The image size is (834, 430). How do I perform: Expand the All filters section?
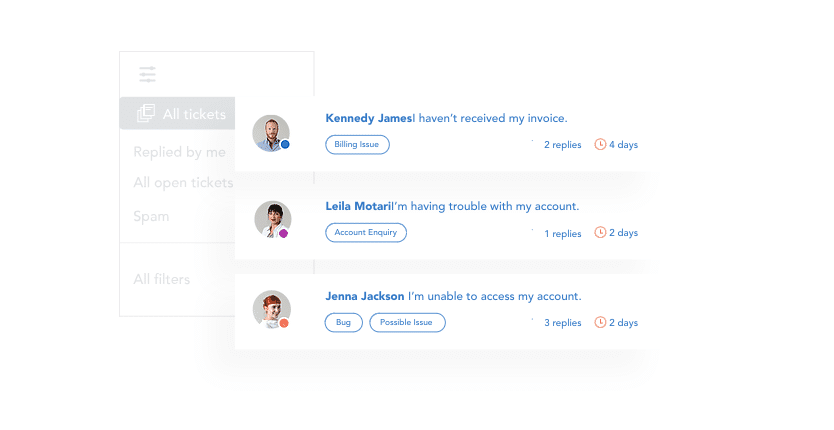pos(162,279)
